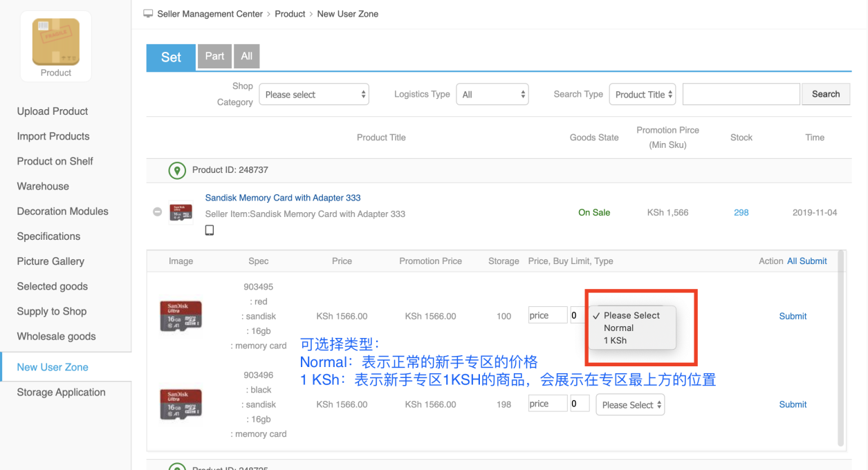Go to Specifications in the sidebar

click(x=48, y=236)
